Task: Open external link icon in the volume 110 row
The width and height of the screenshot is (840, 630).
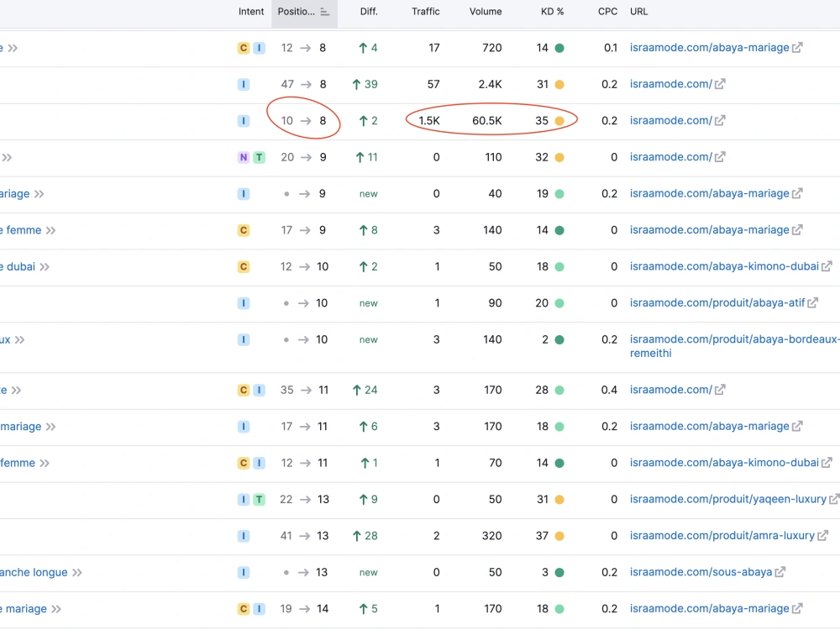Action: (720, 157)
